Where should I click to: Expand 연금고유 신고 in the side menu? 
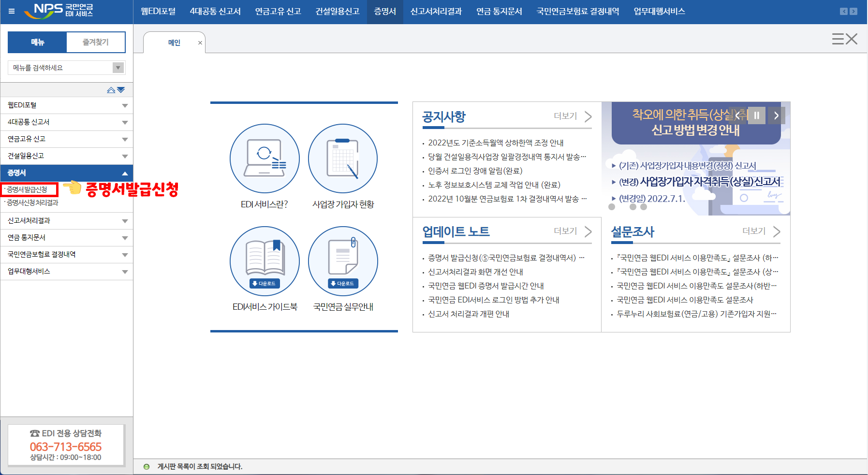click(x=67, y=139)
